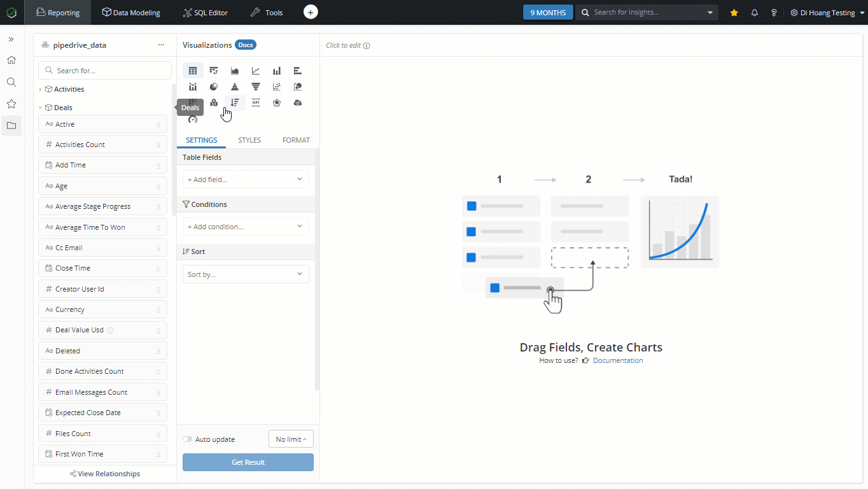
Task: Pick the area chart visualization
Action: coord(235,71)
